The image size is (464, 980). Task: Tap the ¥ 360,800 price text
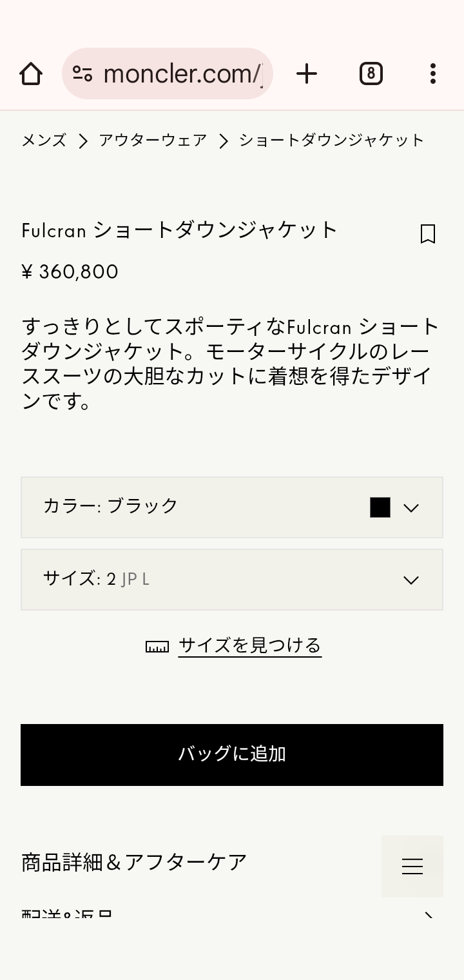(x=70, y=272)
